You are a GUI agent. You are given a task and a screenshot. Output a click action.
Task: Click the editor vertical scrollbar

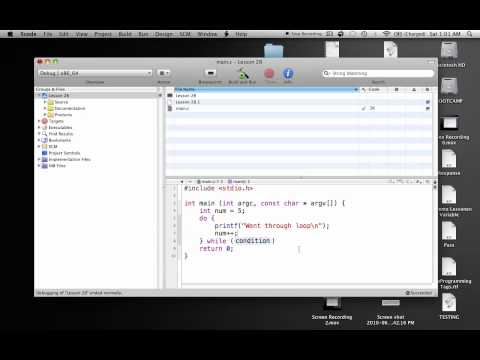coord(435,236)
